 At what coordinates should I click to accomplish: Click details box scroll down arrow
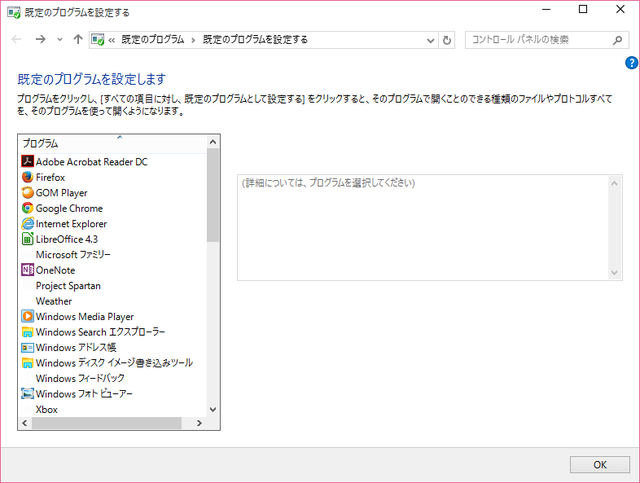pos(614,272)
